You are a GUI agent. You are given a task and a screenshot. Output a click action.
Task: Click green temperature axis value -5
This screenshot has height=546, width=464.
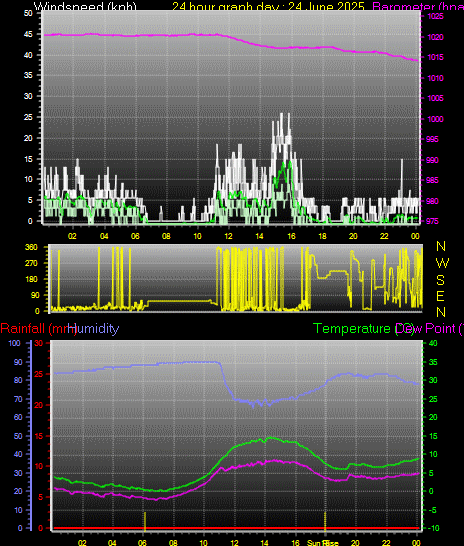click(432, 510)
